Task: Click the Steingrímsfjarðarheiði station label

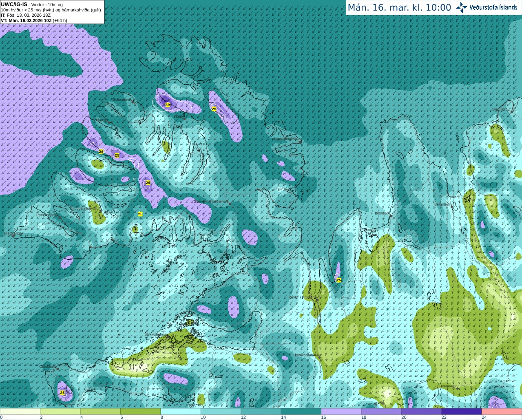Action: 211,201
